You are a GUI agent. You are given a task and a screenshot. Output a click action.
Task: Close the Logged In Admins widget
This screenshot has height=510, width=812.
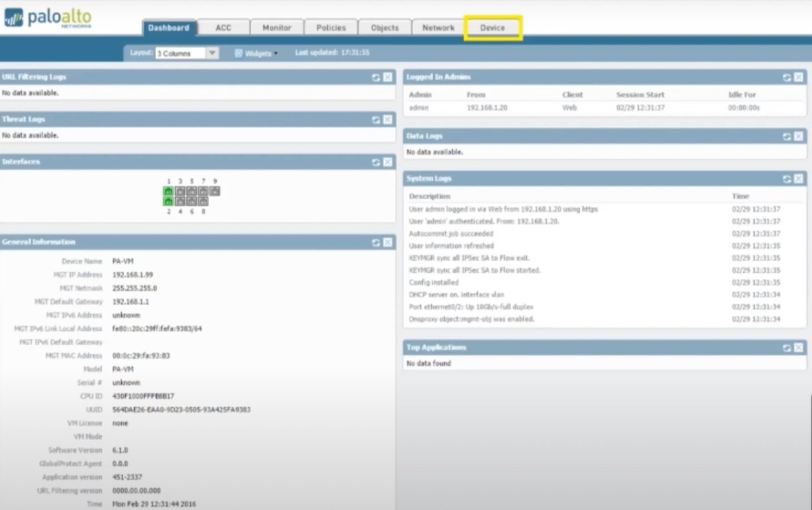[798, 77]
